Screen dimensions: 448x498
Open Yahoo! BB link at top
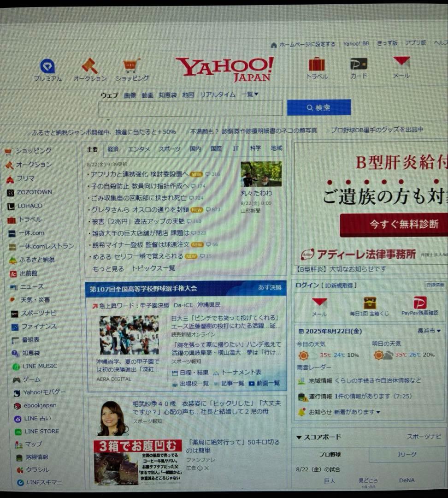[x=356, y=43]
